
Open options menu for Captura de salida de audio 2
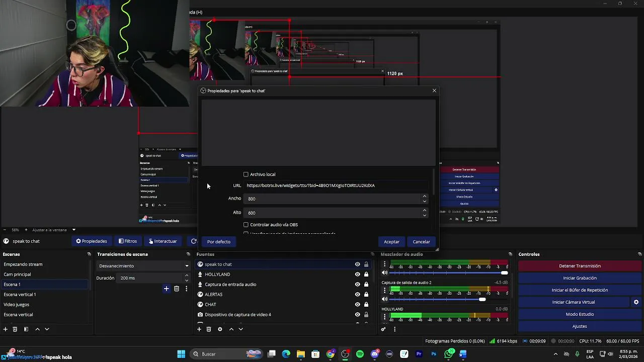point(385,290)
